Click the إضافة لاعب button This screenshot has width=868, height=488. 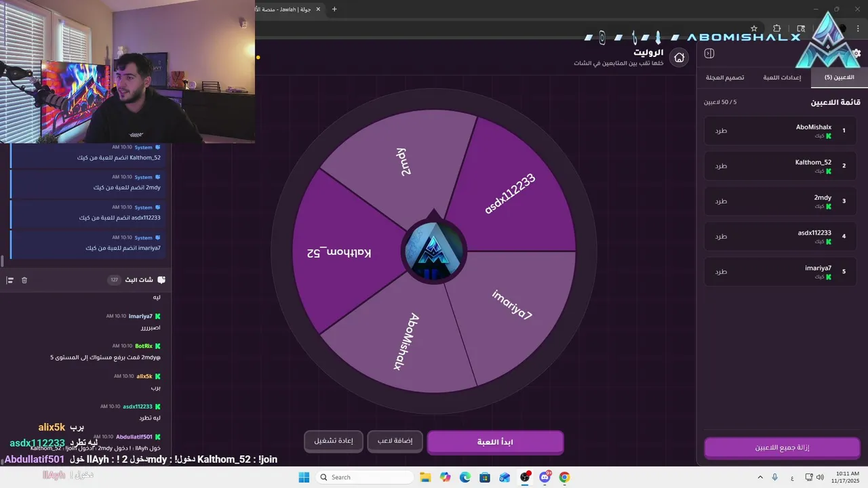tap(395, 441)
